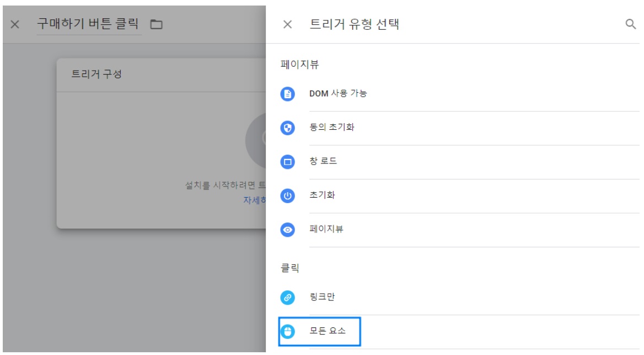
Task: Pick 링크만 click trigger type
Action: pos(460,297)
